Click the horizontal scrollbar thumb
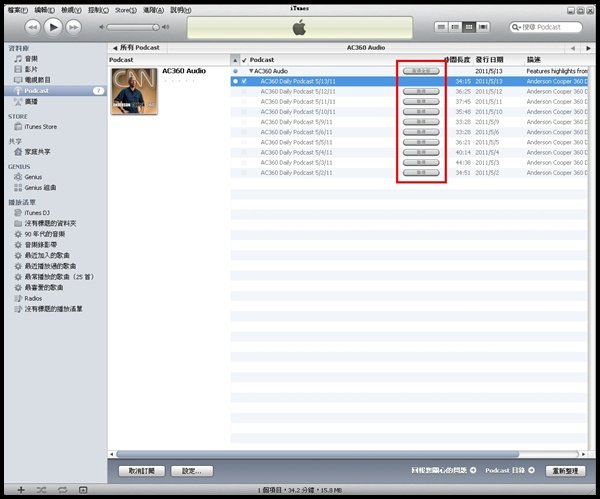This screenshot has width=600, height=499. tap(317, 454)
